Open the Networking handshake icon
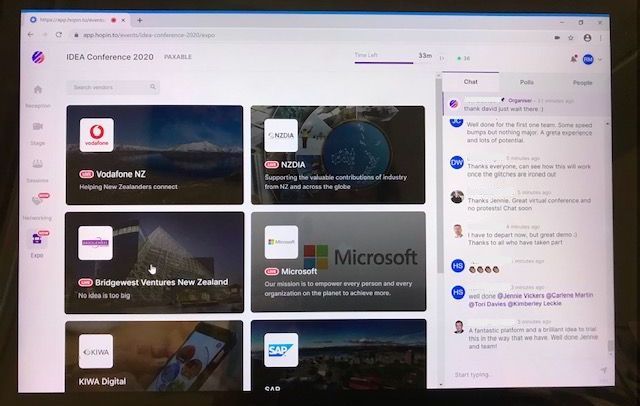Viewport: 640px width, 406px height. pos(37,200)
